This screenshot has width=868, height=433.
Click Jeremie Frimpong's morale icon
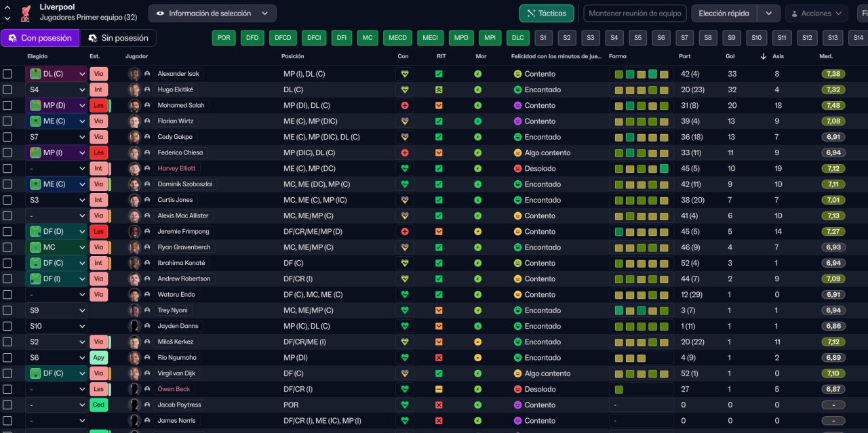pyautogui.click(x=478, y=232)
